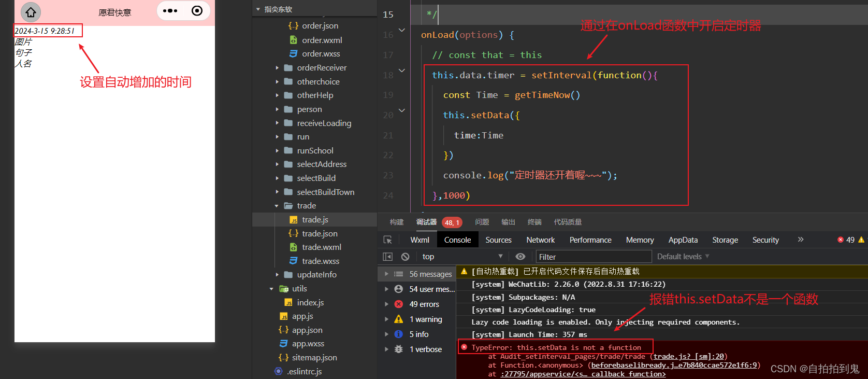Expand the selectAddress folder
The width and height of the screenshot is (868, 379).
pos(277,164)
